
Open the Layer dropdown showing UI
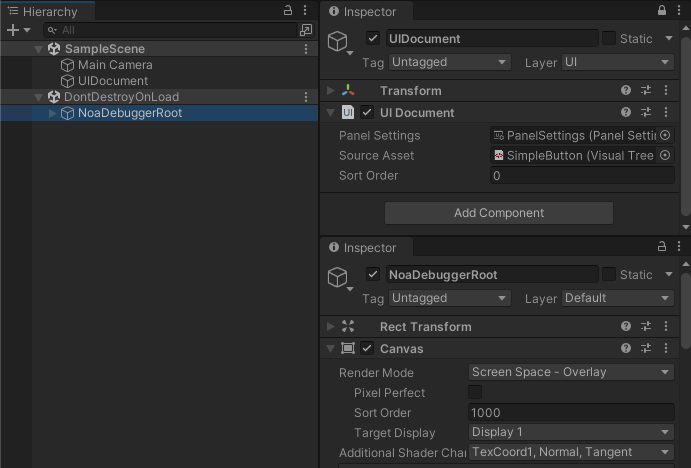[x=617, y=62]
